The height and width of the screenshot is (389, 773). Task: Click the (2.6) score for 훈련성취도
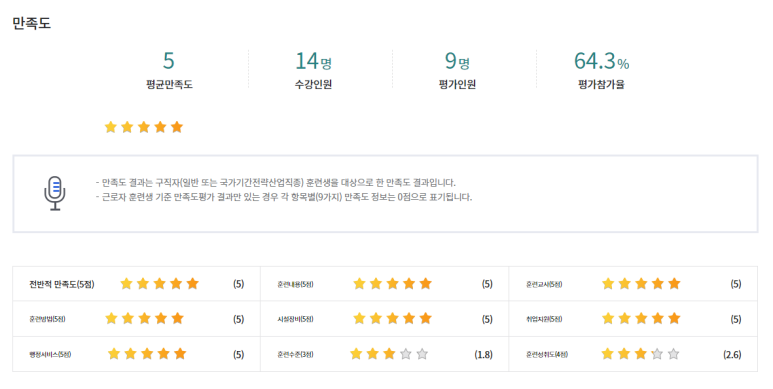(732, 354)
